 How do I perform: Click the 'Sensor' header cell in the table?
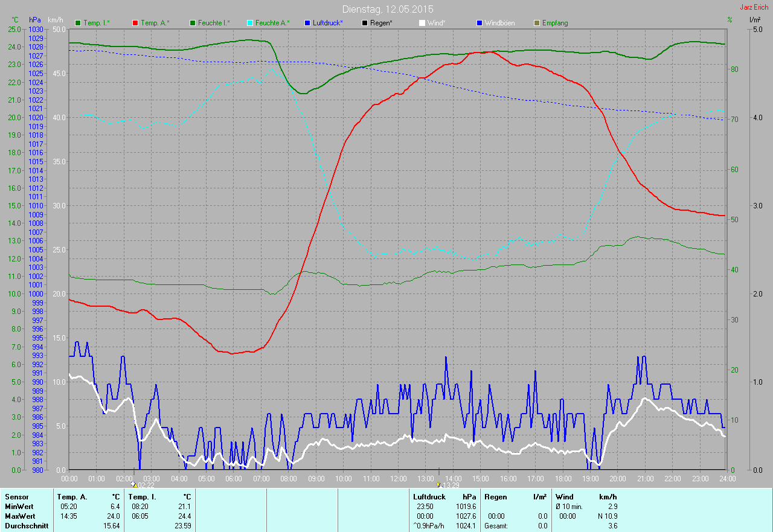pyautogui.click(x=16, y=497)
